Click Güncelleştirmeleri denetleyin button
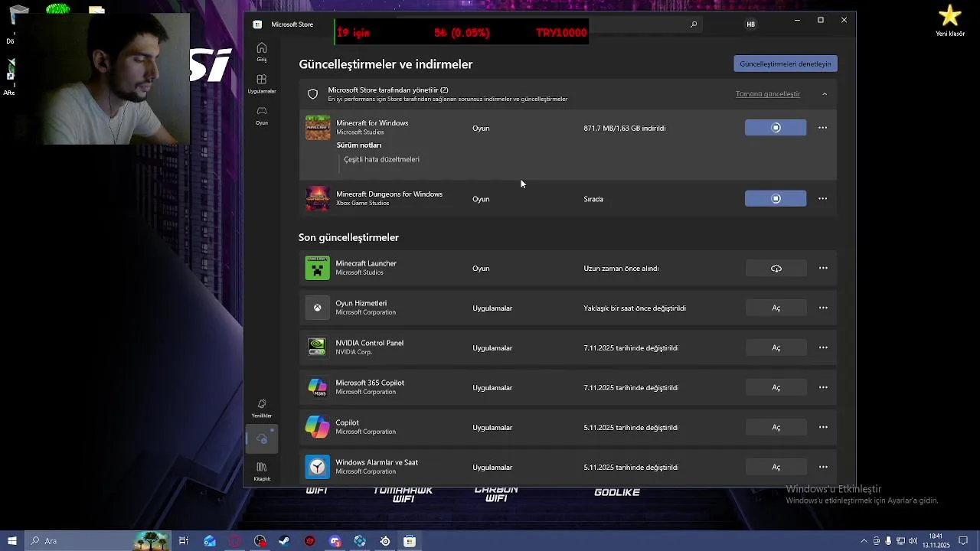This screenshot has width=980, height=551. coord(786,64)
